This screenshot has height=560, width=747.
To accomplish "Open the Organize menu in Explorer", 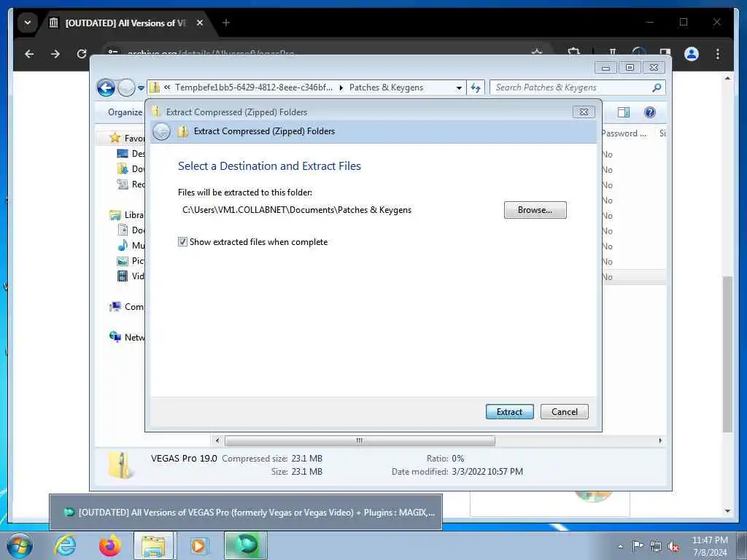I will (125, 112).
